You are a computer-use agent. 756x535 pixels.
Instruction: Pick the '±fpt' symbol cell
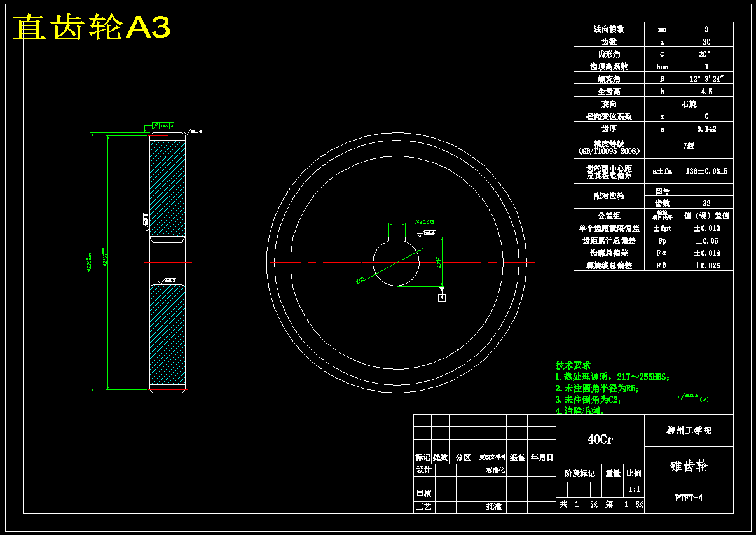pyautogui.click(x=662, y=228)
